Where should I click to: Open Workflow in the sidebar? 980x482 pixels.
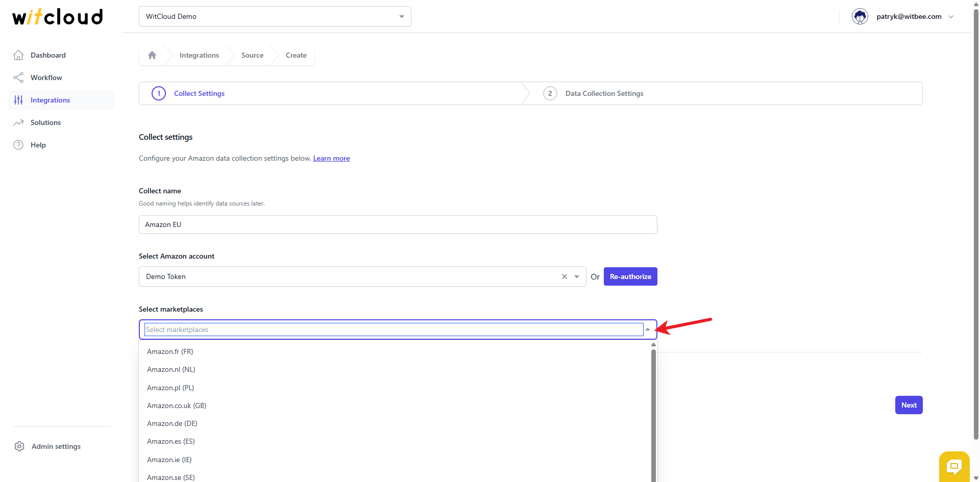pos(61,78)
